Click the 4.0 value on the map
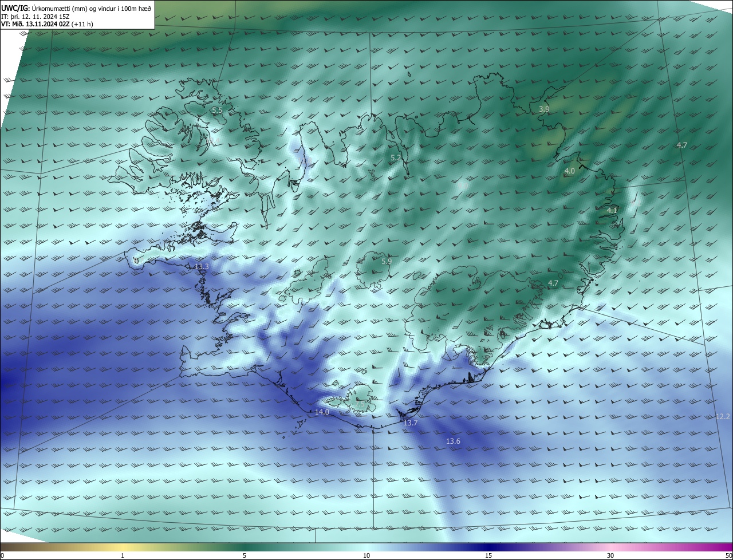 pos(569,171)
